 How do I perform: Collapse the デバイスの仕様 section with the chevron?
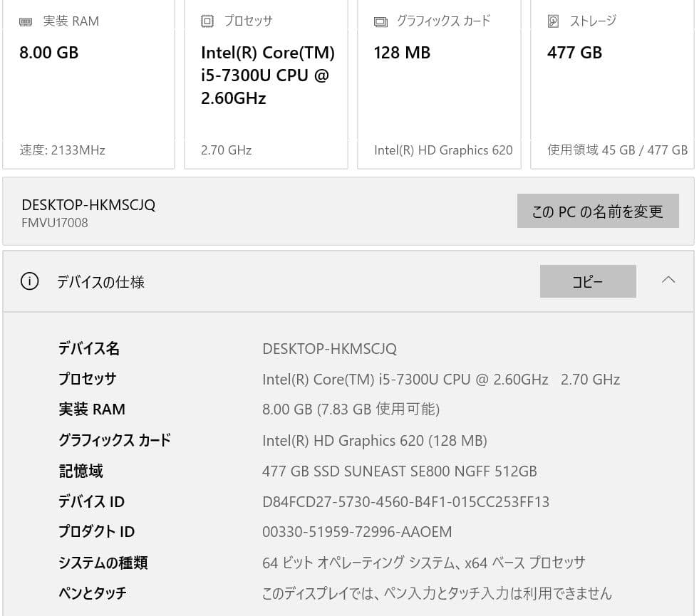[668, 281]
